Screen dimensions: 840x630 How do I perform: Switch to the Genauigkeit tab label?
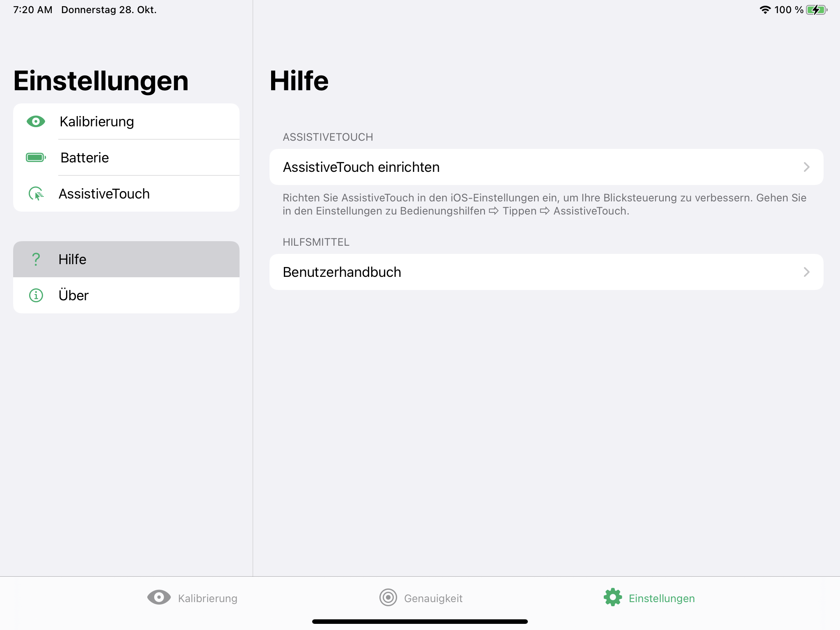tap(433, 598)
